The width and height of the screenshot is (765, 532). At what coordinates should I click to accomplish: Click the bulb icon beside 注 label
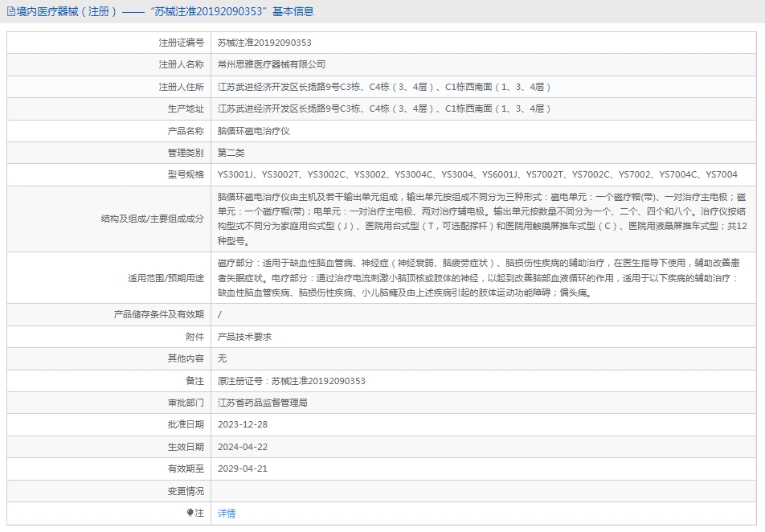pyautogui.click(x=190, y=513)
